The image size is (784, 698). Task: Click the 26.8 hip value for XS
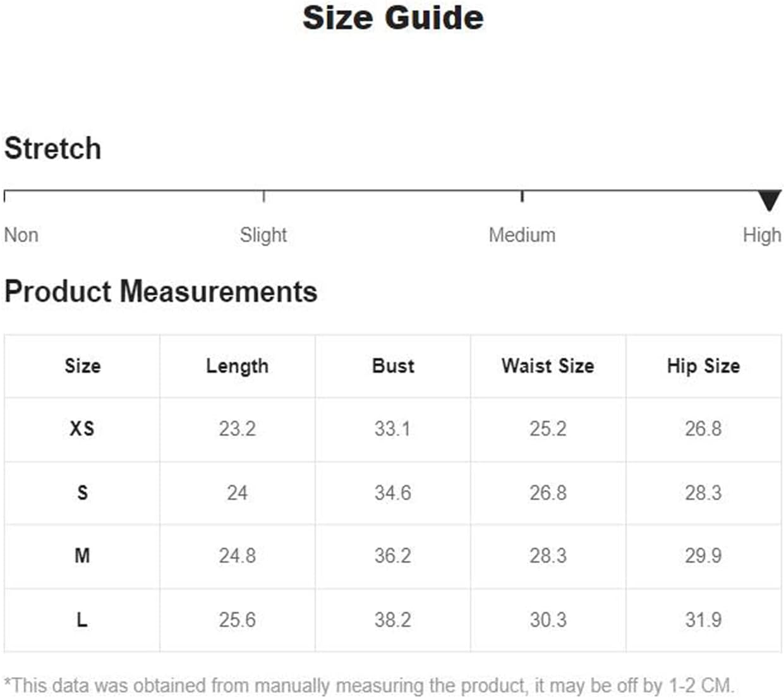pos(704,429)
